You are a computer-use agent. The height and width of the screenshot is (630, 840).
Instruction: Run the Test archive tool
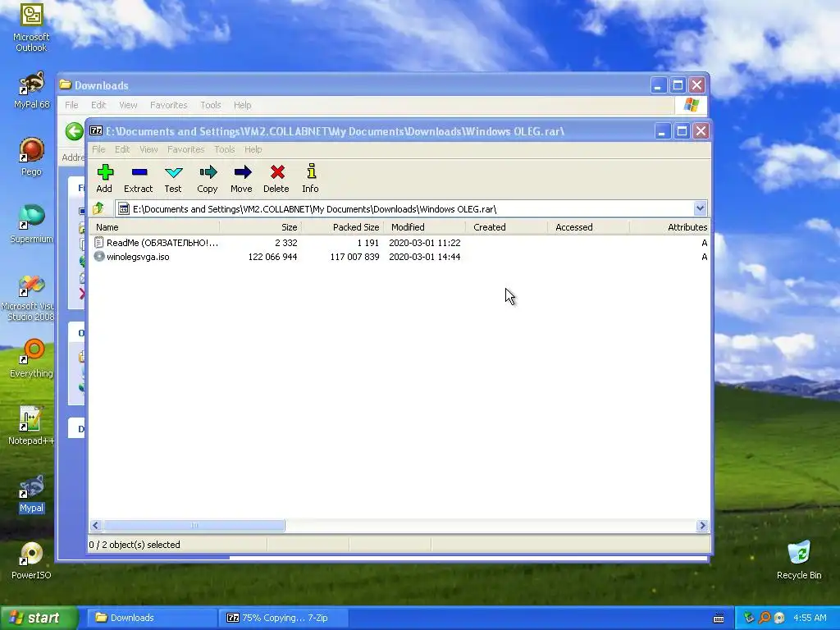tap(173, 178)
